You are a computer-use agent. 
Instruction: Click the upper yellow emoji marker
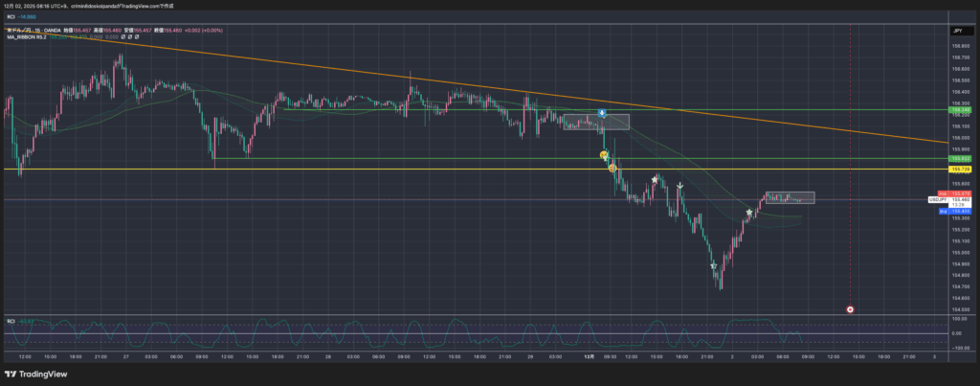(604, 154)
